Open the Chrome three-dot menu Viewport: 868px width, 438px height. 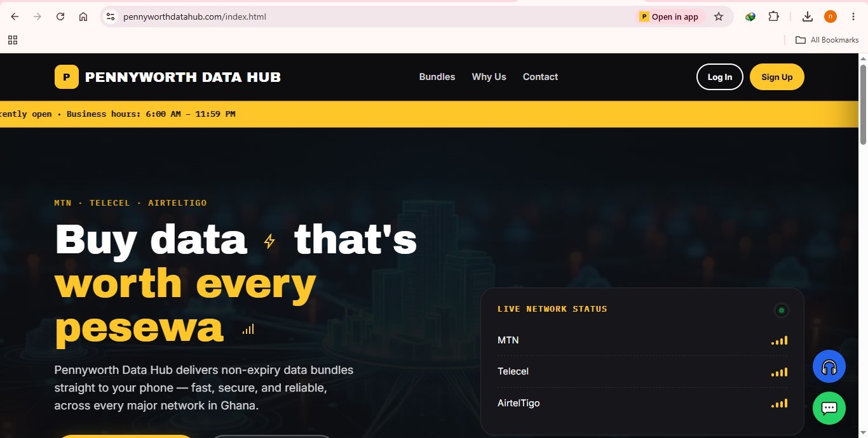point(853,17)
